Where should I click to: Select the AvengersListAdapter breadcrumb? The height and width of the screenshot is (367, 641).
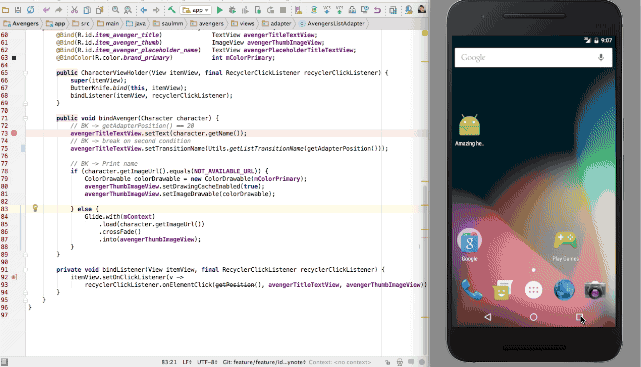(x=332, y=24)
